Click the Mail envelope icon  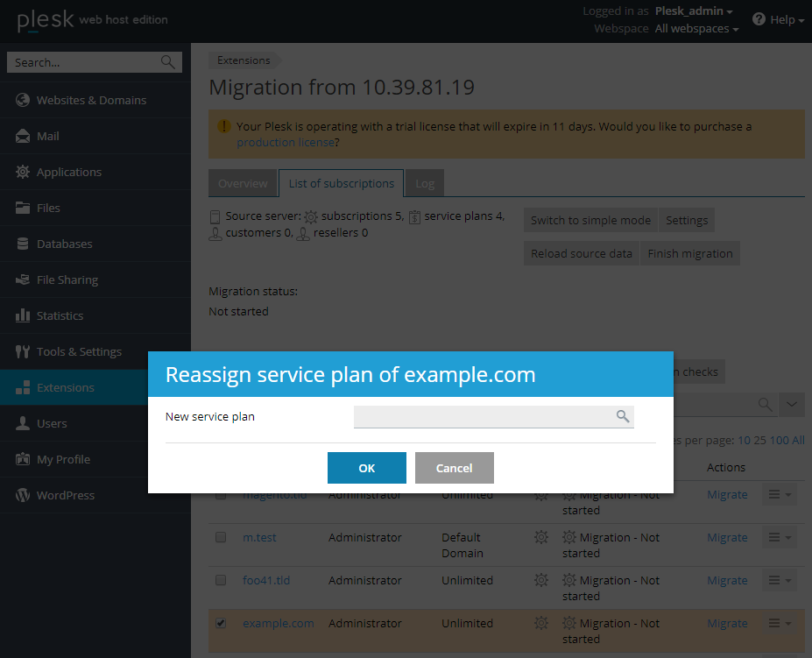(22, 137)
